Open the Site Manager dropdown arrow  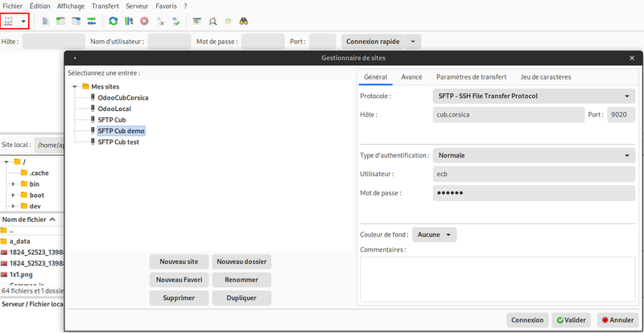click(x=23, y=22)
